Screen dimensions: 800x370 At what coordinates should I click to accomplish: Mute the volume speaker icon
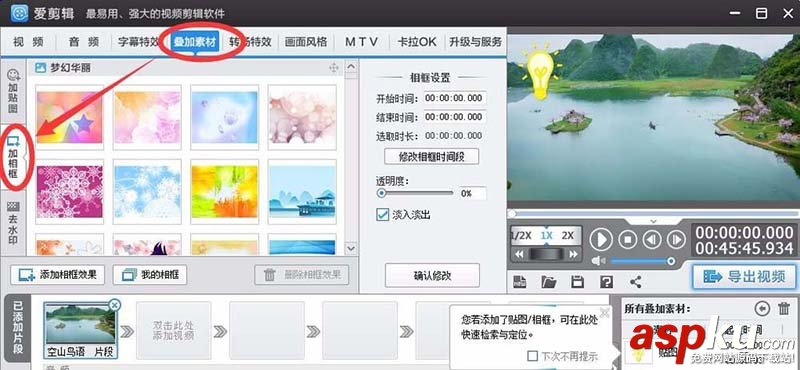click(597, 261)
